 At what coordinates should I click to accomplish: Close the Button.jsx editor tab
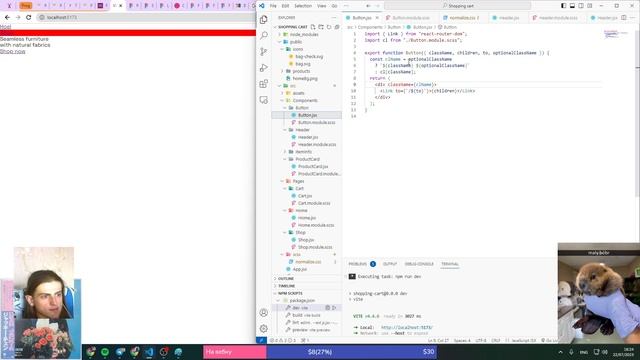[377, 18]
